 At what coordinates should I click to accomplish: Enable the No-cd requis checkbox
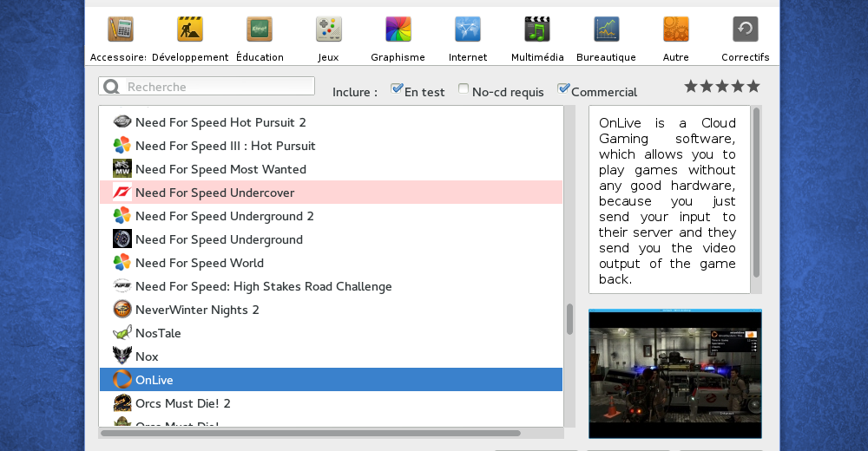point(464,89)
